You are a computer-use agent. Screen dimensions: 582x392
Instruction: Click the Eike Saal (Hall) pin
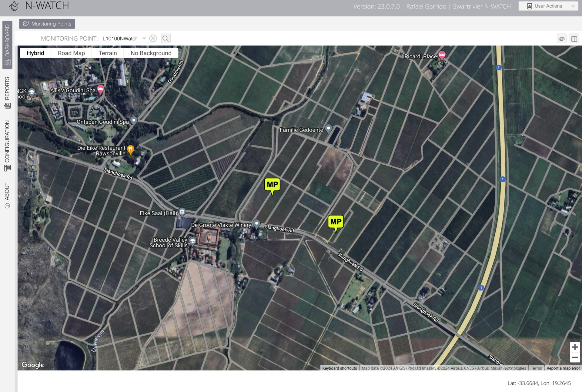tap(182, 212)
